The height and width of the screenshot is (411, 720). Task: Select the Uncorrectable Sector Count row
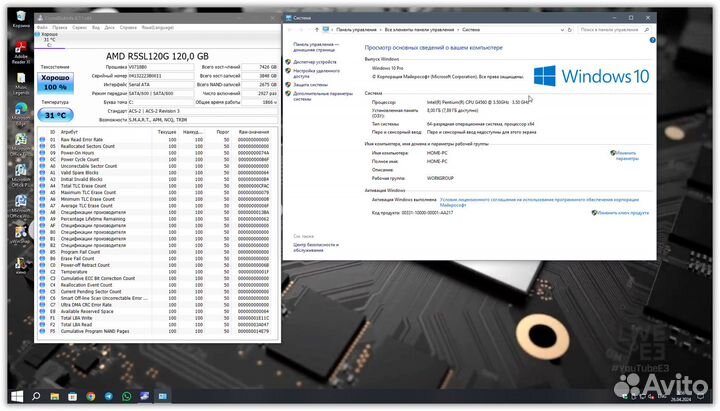click(157, 166)
